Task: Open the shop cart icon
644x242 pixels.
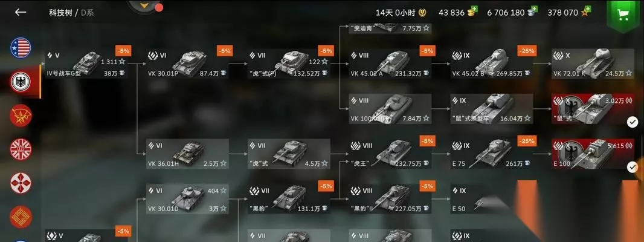Action: click(623, 15)
